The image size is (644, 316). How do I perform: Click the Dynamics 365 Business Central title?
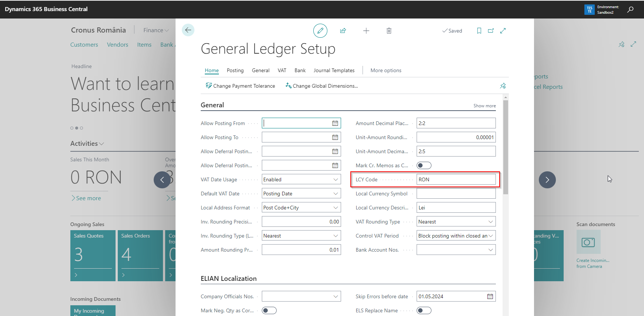46,9
